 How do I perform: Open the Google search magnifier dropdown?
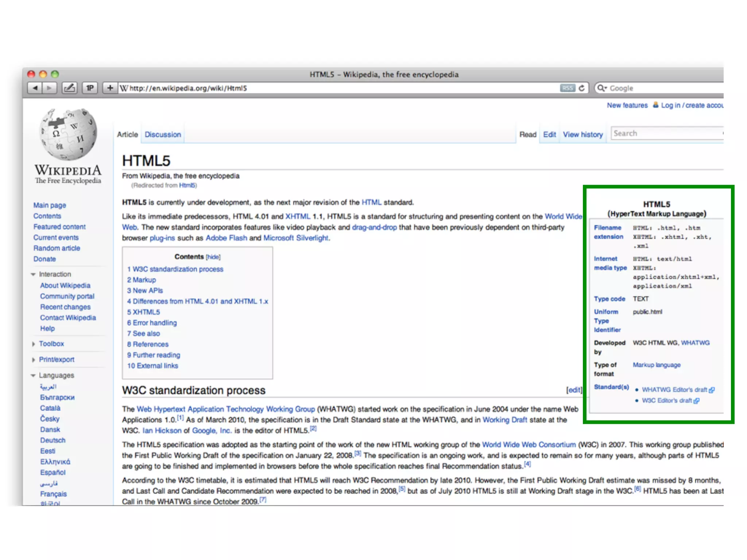coord(601,88)
